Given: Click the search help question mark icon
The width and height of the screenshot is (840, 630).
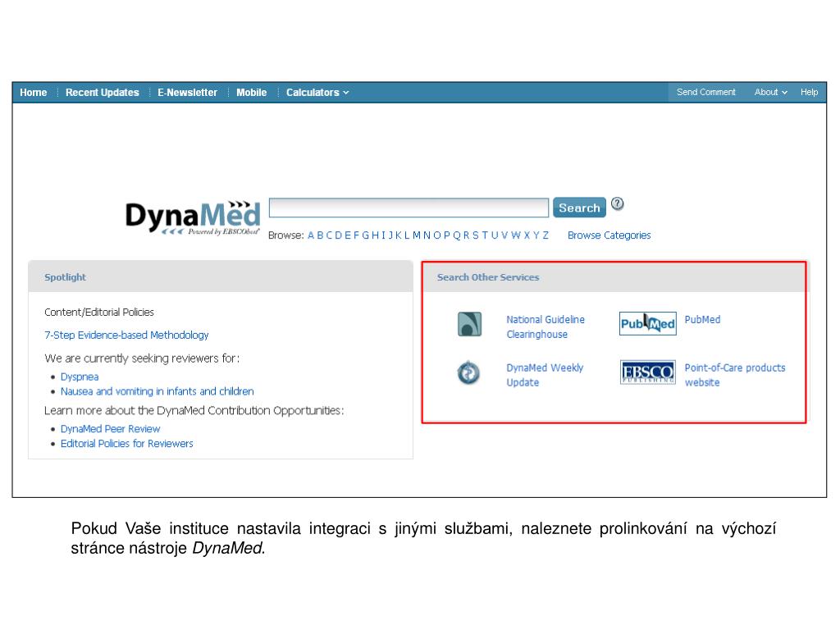Looking at the screenshot, I should coord(617,204).
